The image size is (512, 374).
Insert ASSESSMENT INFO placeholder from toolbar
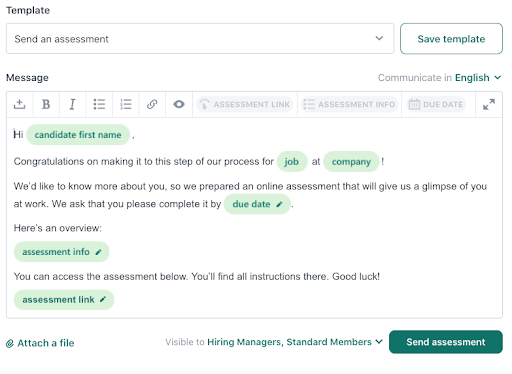(349, 104)
